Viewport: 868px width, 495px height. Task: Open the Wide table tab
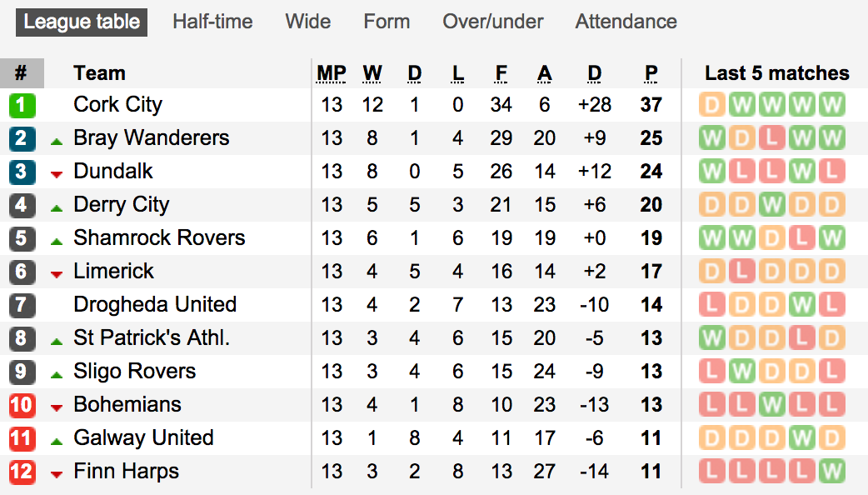[x=307, y=22]
